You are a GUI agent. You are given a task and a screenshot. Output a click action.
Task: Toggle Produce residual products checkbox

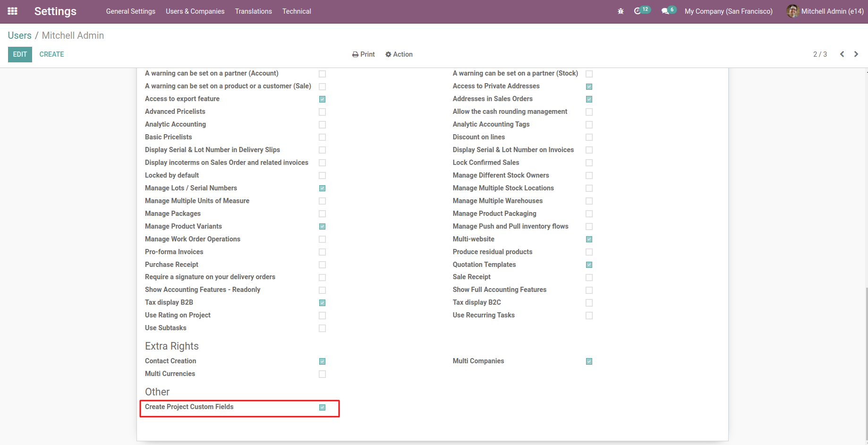pos(589,252)
